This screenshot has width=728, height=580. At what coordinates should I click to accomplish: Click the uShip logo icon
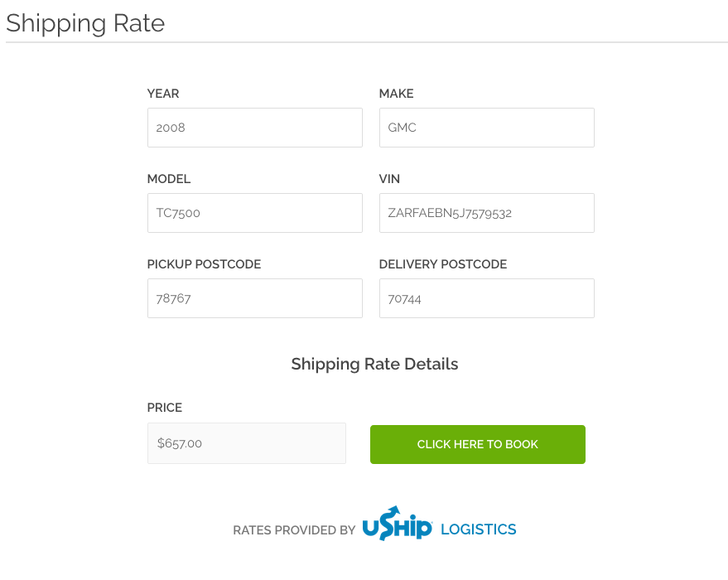coord(397,524)
